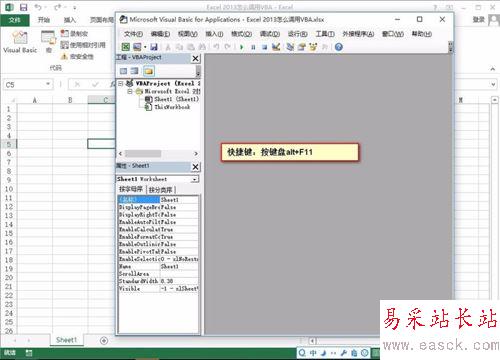Click the Visible -1 - xlSheetVisible property row

tap(158, 288)
